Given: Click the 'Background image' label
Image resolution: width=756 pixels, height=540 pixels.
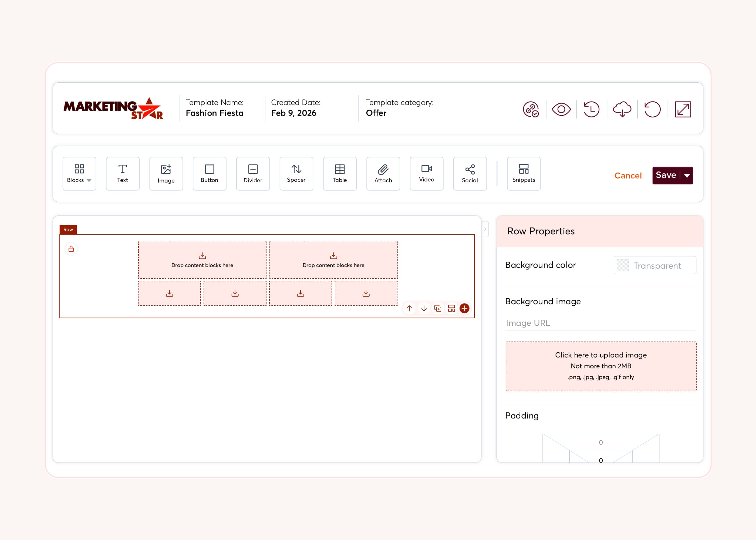Looking at the screenshot, I should [543, 301].
